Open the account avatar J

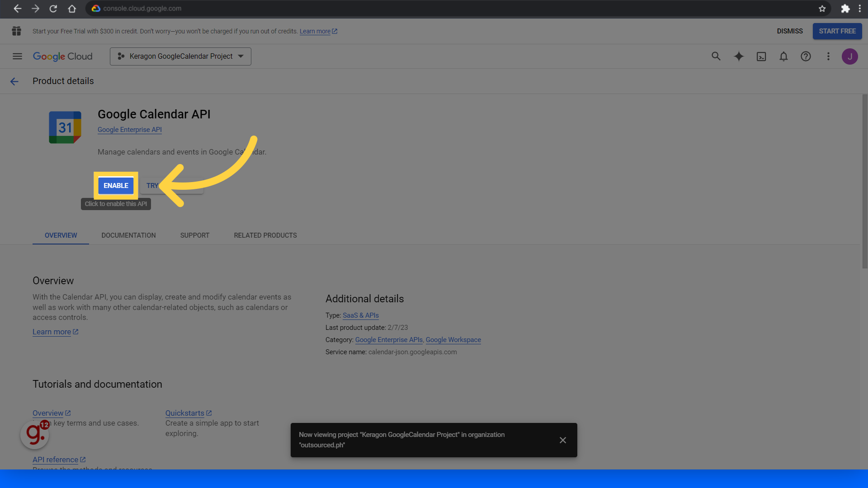849,56
